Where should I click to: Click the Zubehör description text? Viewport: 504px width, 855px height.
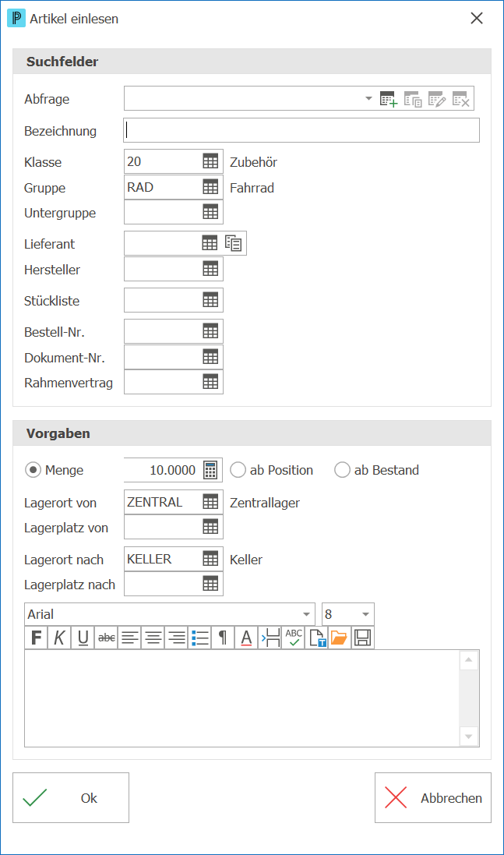pyautogui.click(x=253, y=162)
